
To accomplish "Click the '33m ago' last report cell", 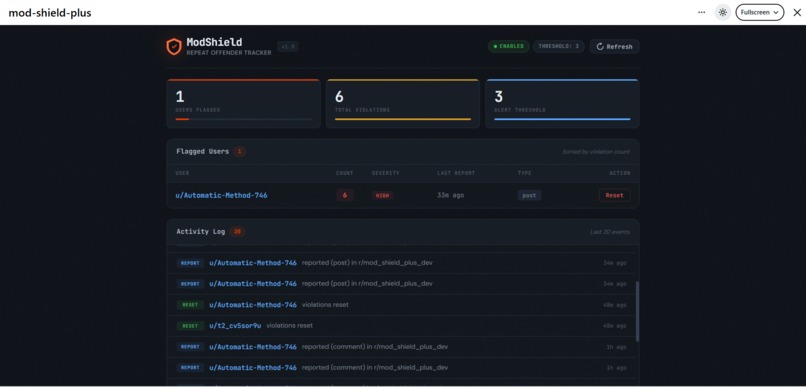I will pos(450,195).
